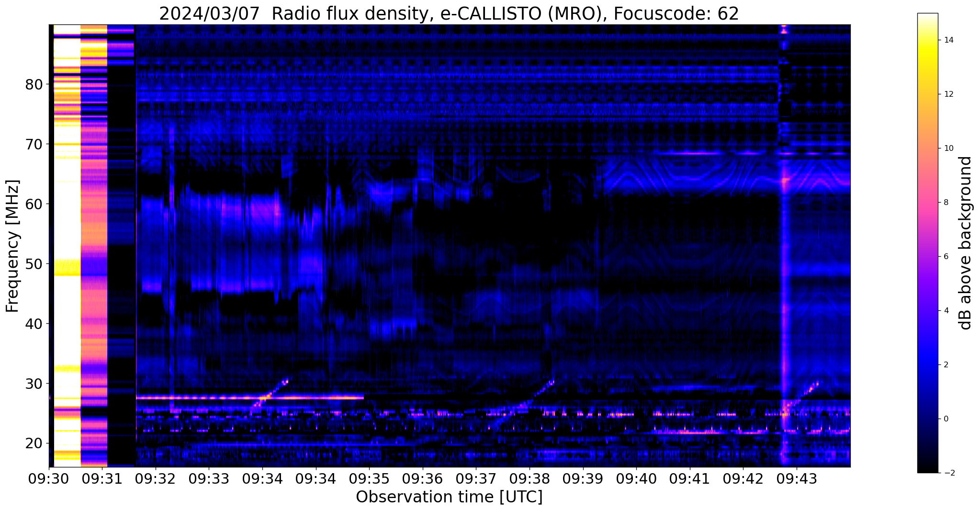Click the 09:38 time tick label
Viewport: 980px width, 511px height.
pyautogui.click(x=529, y=478)
